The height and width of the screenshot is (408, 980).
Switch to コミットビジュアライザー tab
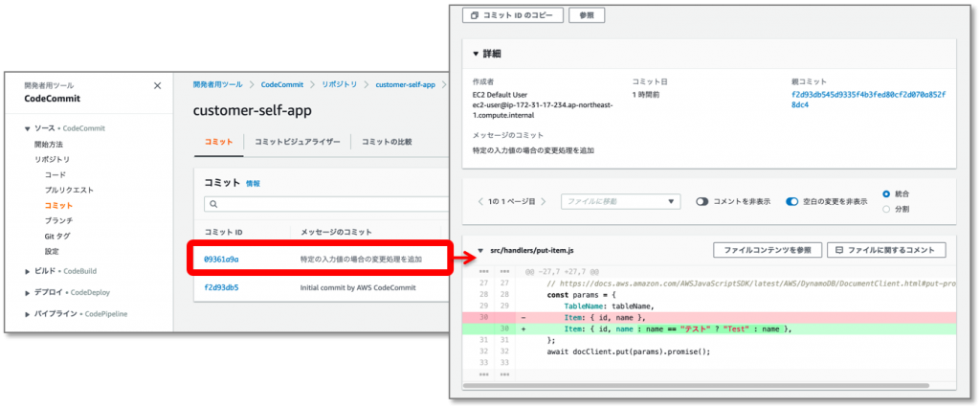click(x=298, y=142)
